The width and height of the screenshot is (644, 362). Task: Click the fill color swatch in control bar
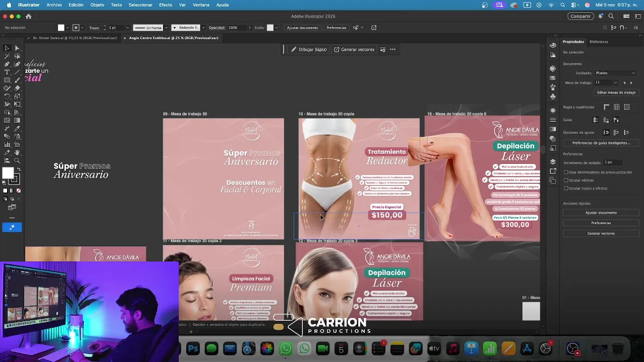[61, 28]
